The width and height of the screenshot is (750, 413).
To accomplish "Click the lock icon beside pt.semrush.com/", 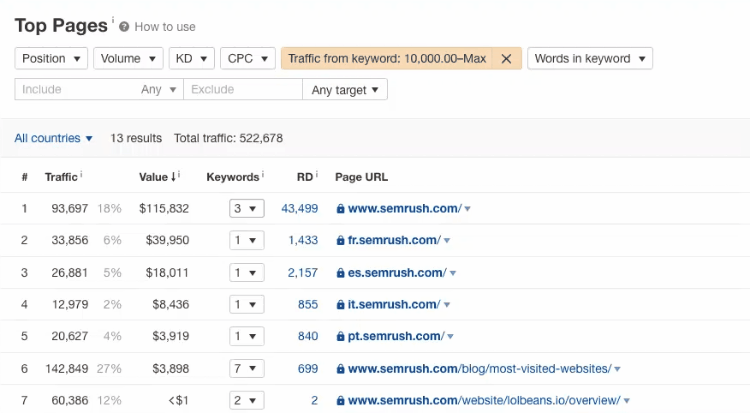I will (x=341, y=336).
